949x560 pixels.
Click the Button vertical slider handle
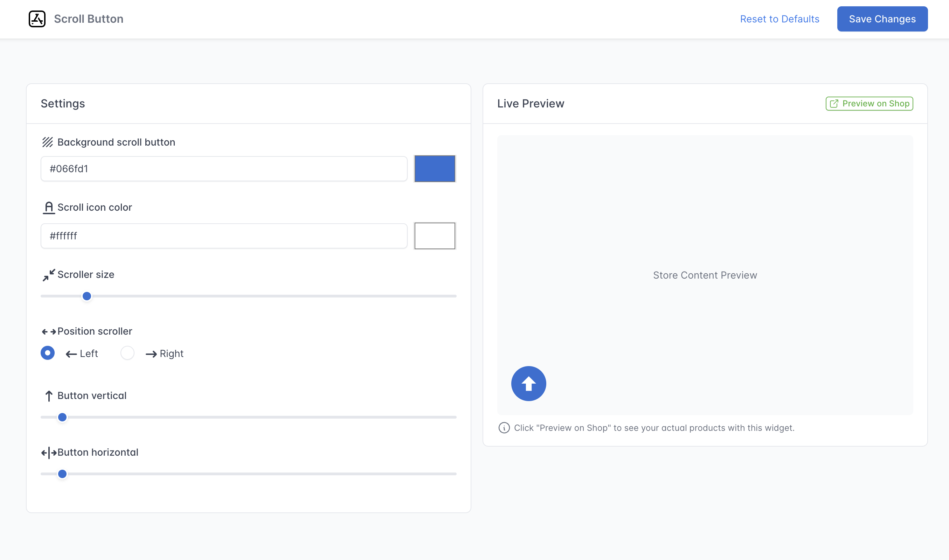pos(62,417)
